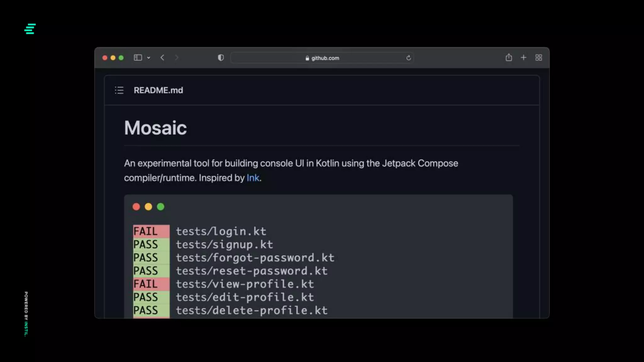Reload the page with the refresh icon
Viewport: 644px width, 362px height.
pyautogui.click(x=408, y=58)
